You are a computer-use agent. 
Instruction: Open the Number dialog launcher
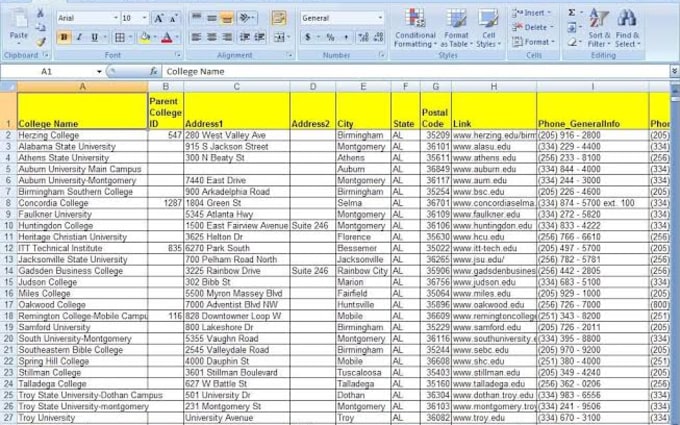pos(382,55)
